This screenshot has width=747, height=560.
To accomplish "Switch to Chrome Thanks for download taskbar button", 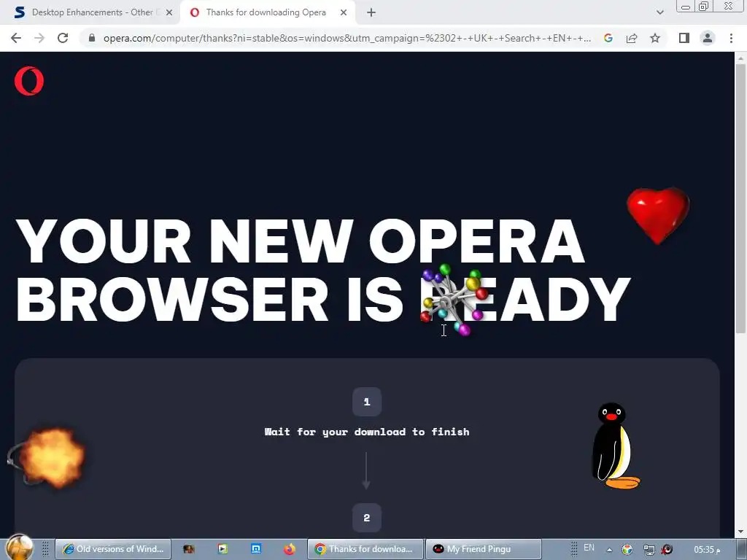I will [365, 549].
